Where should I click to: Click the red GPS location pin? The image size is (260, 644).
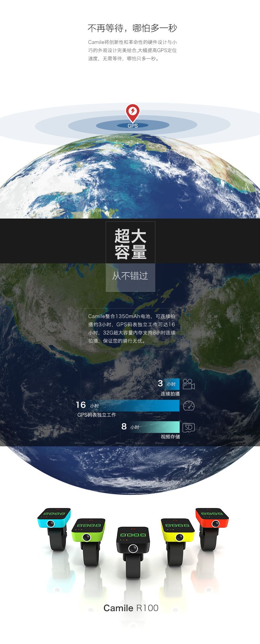click(133, 113)
